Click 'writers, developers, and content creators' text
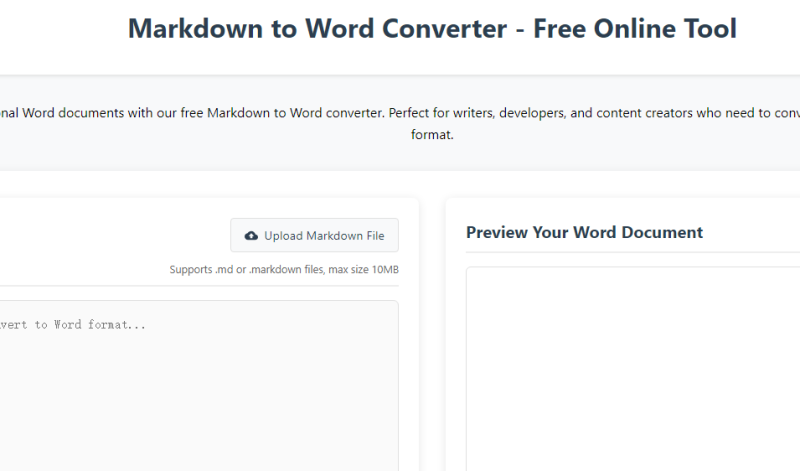The height and width of the screenshot is (471, 800). pyautogui.click(x=577, y=113)
